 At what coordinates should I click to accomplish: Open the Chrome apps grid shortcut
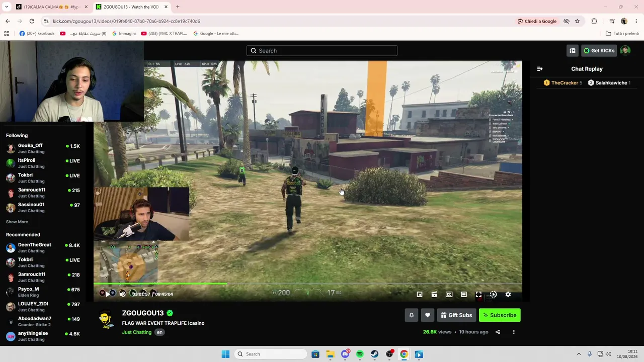pyautogui.click(x=7, y=34)
